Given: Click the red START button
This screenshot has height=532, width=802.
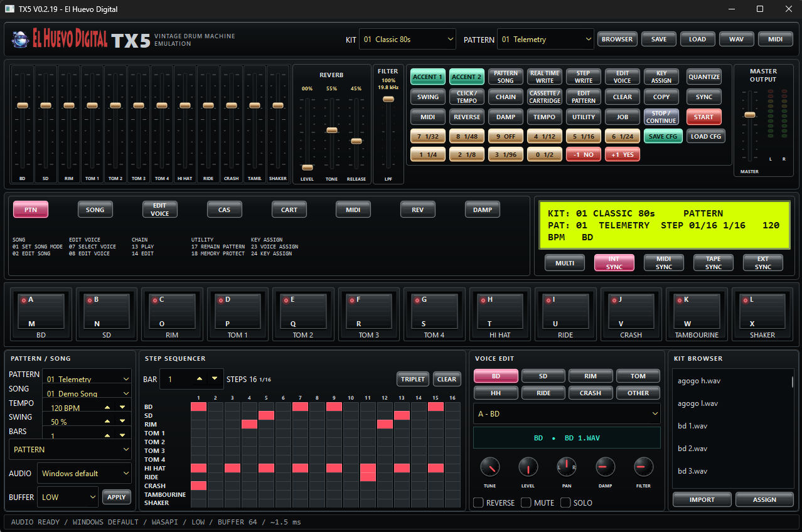Looking at the screenshot, I should [x=703, y=117].
